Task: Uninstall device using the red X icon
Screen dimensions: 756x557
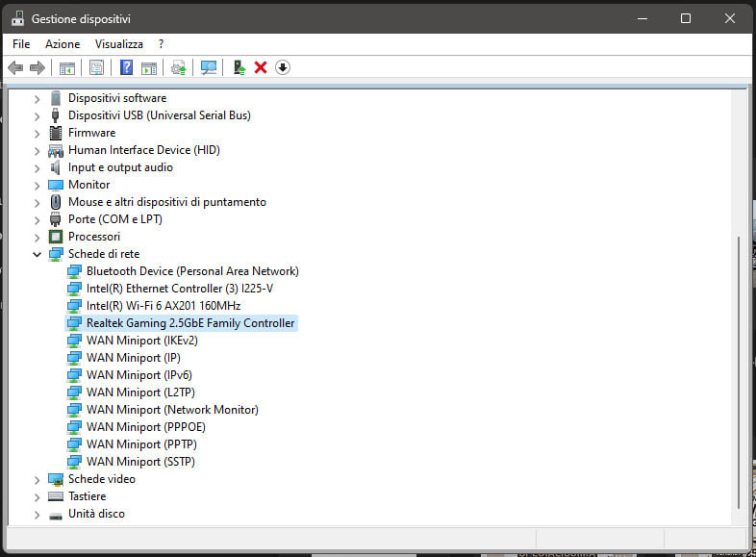Action: click(261, 67)
